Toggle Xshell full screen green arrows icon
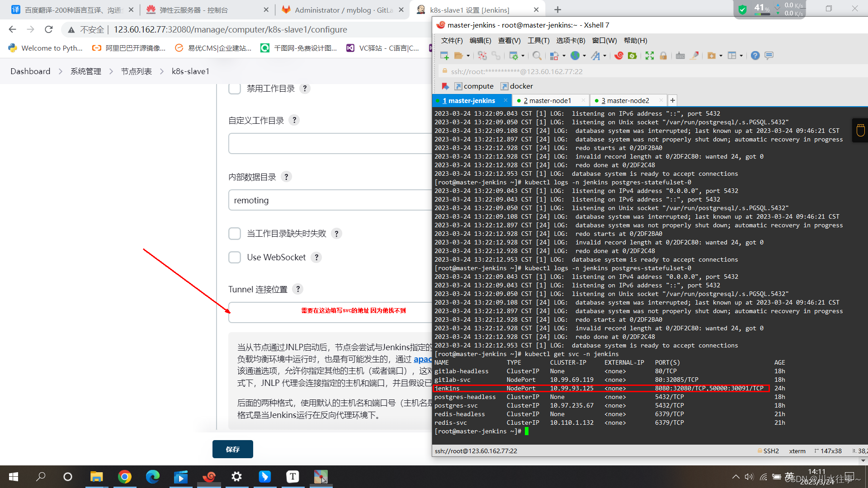This screenshot has width=868, height=488. coord(649,56)
